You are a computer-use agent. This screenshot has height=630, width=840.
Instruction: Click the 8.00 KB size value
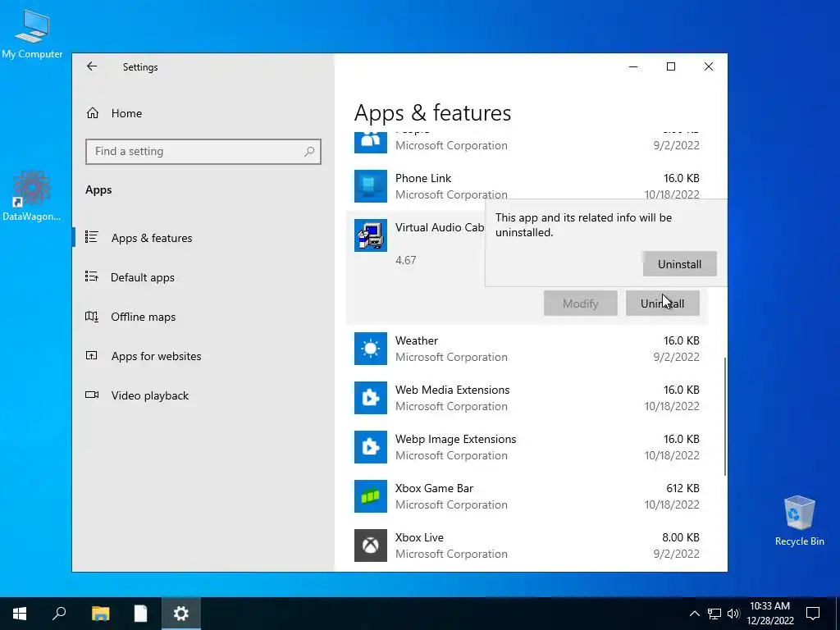pos(680,537)
